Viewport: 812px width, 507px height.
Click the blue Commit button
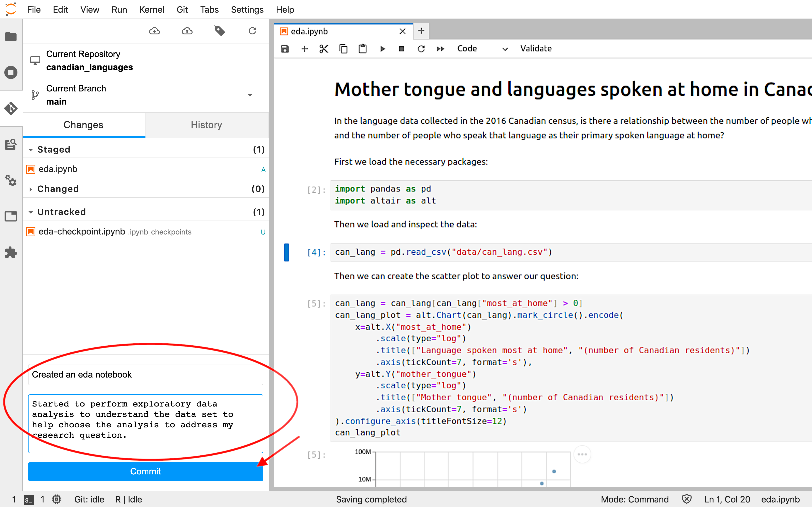[145, 471]
